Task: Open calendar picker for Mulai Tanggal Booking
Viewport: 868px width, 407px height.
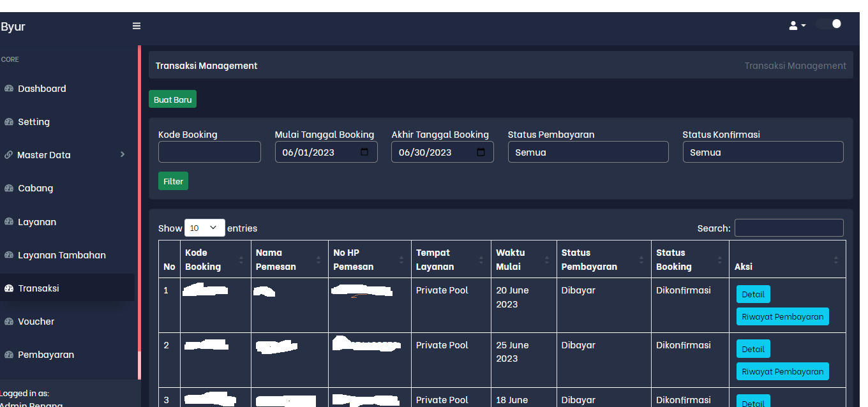Action: click(x=364, y=152)
